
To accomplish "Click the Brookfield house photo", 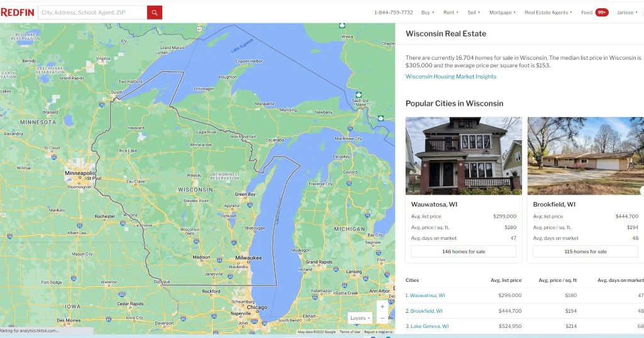I will [586, 156].
